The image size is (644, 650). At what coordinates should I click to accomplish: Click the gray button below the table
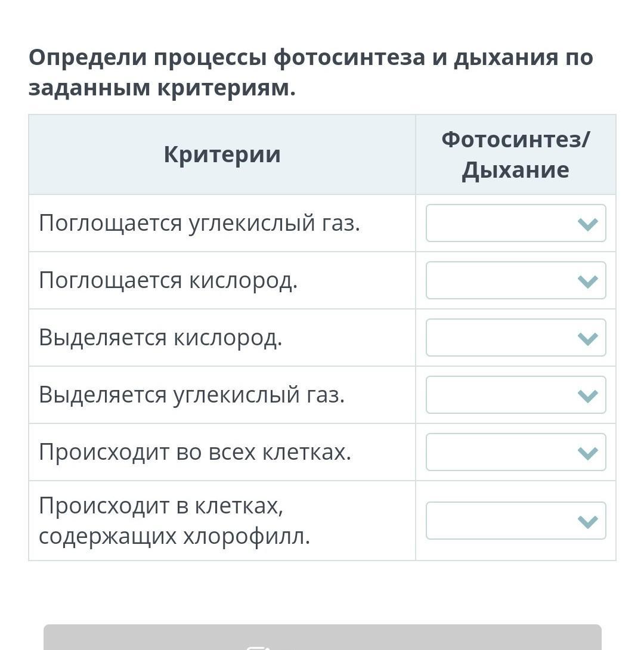pyautogui.click(x=322, y=638)
